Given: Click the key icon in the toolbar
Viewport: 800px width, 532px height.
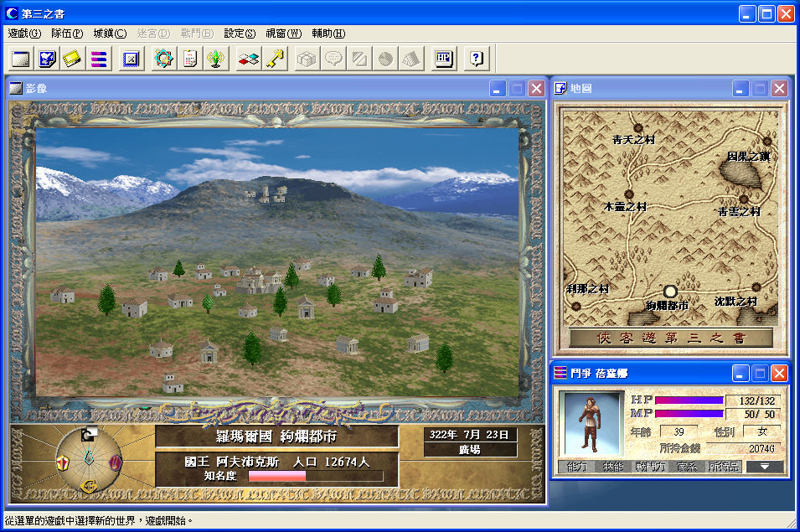Looking at the screenshot, I should coord(276,59).
